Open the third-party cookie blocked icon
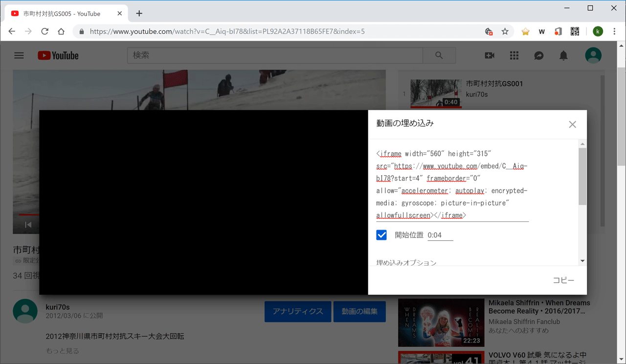The height and width of the screenshot is (364, 626). point(489,31)
